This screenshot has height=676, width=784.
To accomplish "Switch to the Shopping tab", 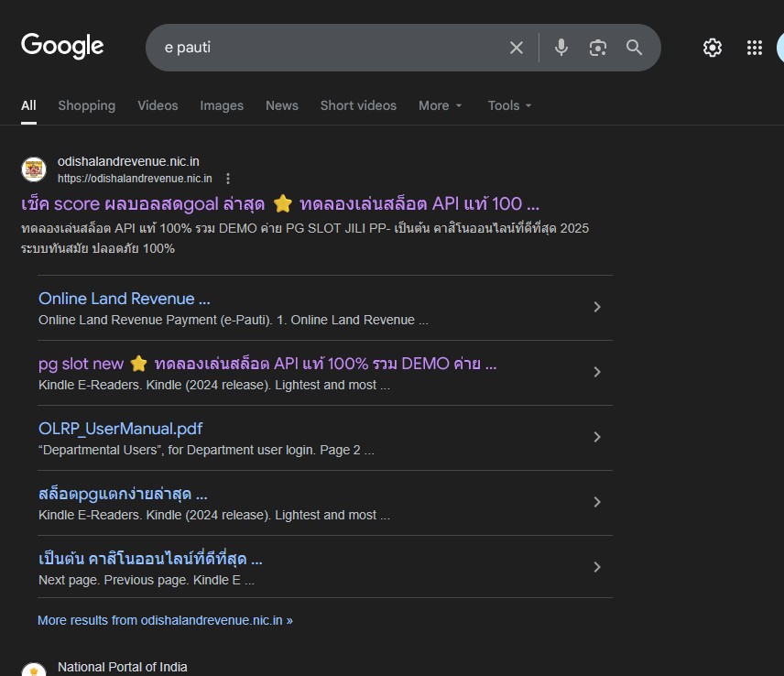I will pos(86,105).
